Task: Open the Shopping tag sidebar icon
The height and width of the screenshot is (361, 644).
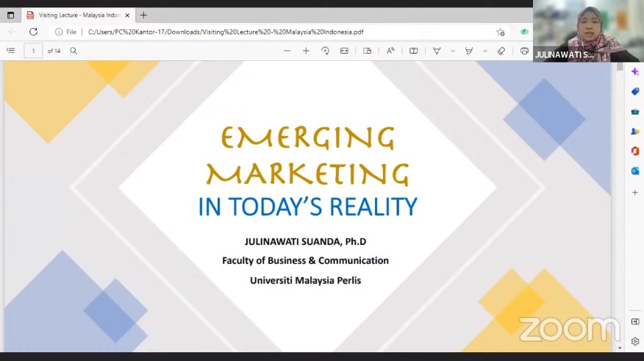Action: tap(635, 91)
